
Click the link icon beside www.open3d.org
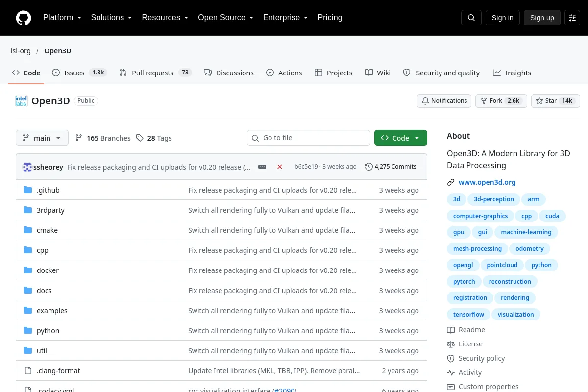point(451,182)
